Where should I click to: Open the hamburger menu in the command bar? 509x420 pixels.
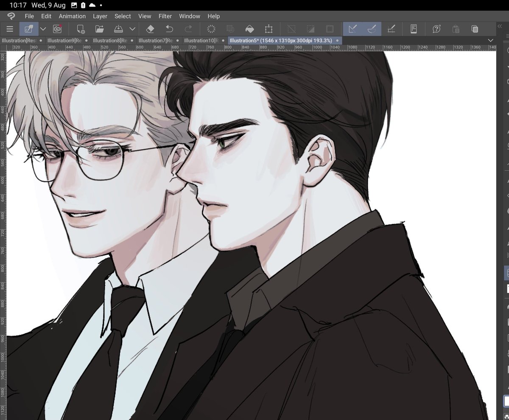point(10,29)
